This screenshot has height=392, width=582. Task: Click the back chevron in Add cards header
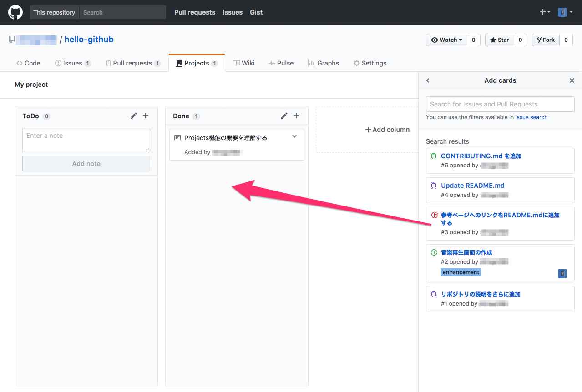[x=428, y=80]
